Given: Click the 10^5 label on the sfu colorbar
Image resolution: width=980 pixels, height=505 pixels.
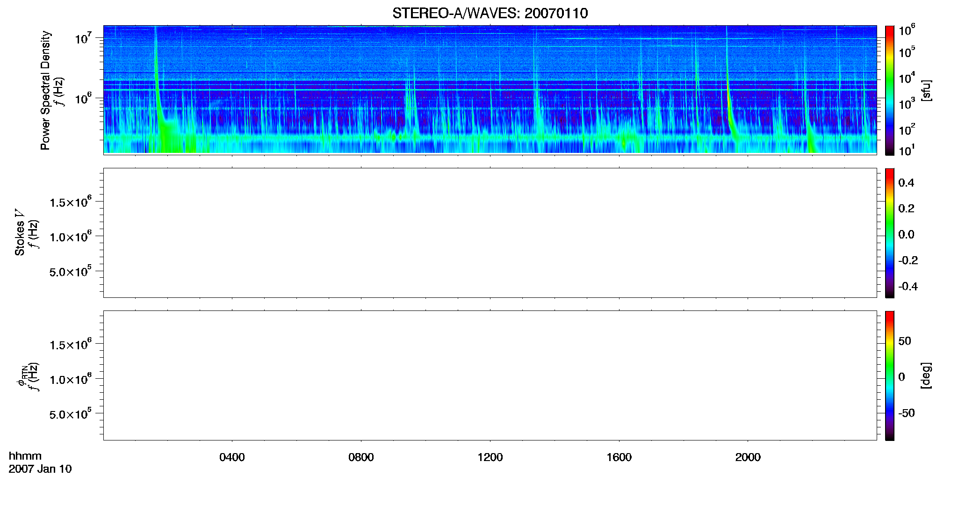Looking at the screenshot, I should point(907,52).
